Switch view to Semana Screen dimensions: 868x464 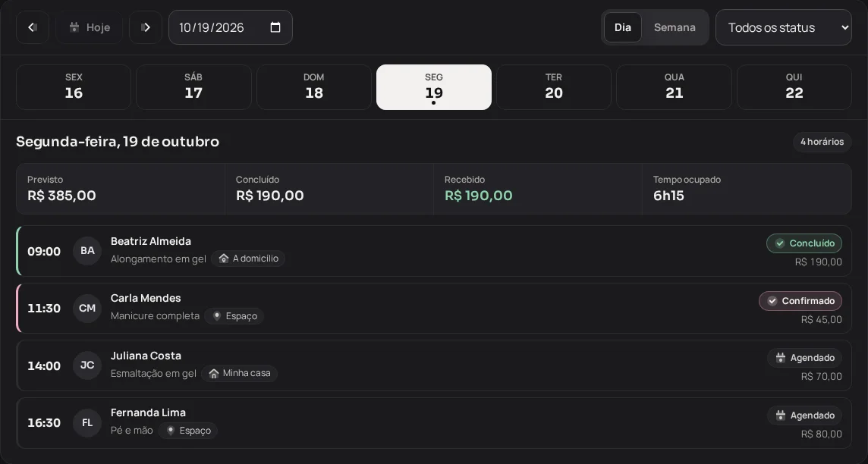point(675,27)
